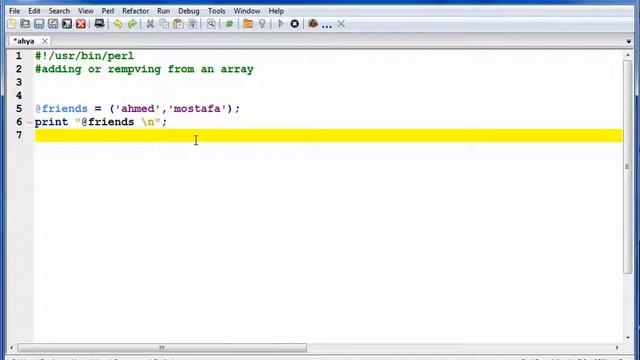Viewport: 640px width, 360px height.
Task: Redo the edit with the green arrow icon
Action: click(x=132, y=24)
